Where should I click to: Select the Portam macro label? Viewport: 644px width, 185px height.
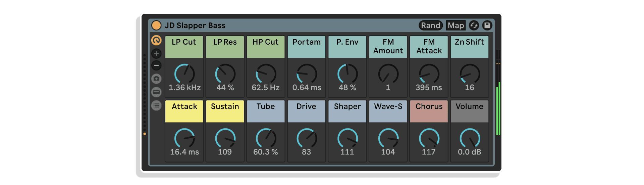307,47
